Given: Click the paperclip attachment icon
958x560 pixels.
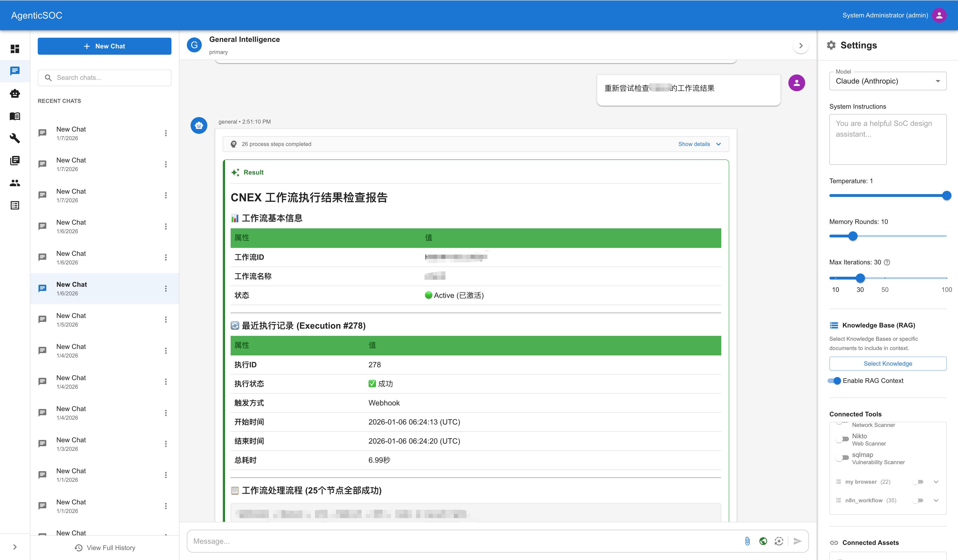Looking at the screenshot, I should coord(747,541).
